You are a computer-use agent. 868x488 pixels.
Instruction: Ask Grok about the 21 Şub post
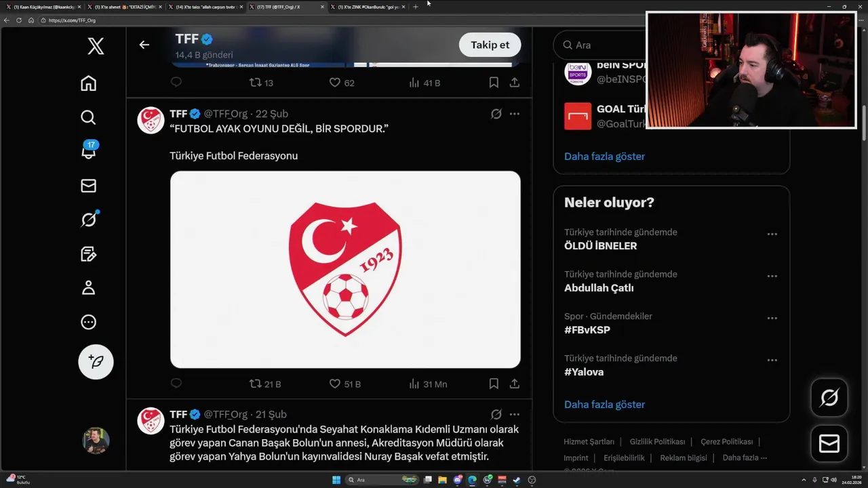click(x=496, y=414)
